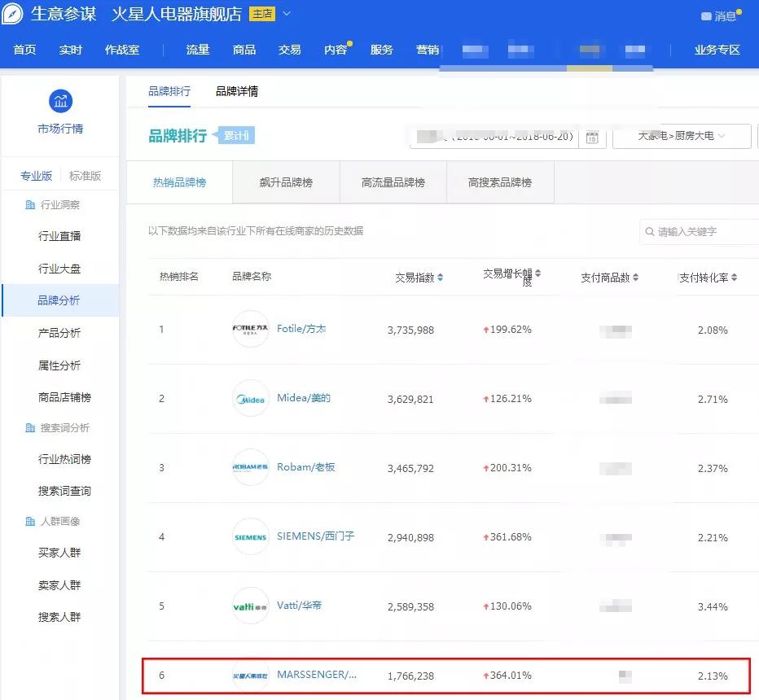The width and height of the screenshot is (759, 700).
Task: Open the Fotile/方太 brand link
Action: [x=301, y=329]
